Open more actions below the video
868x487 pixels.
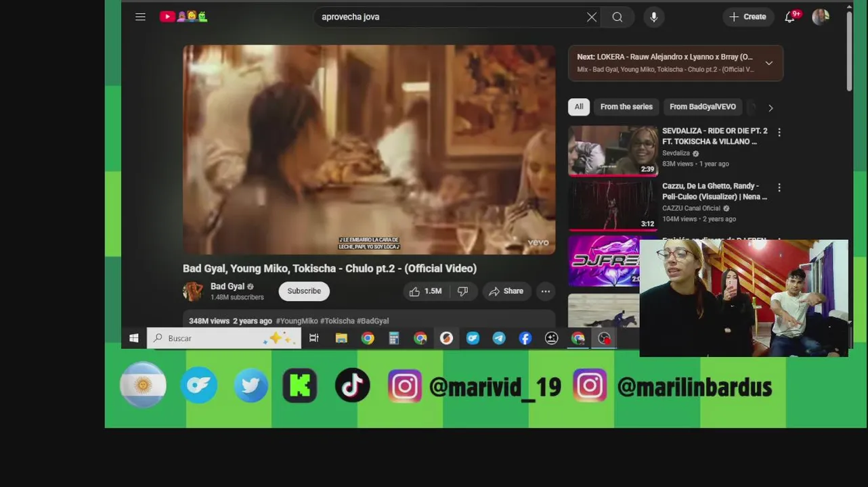pyautogui.click(x=546, y=292)
